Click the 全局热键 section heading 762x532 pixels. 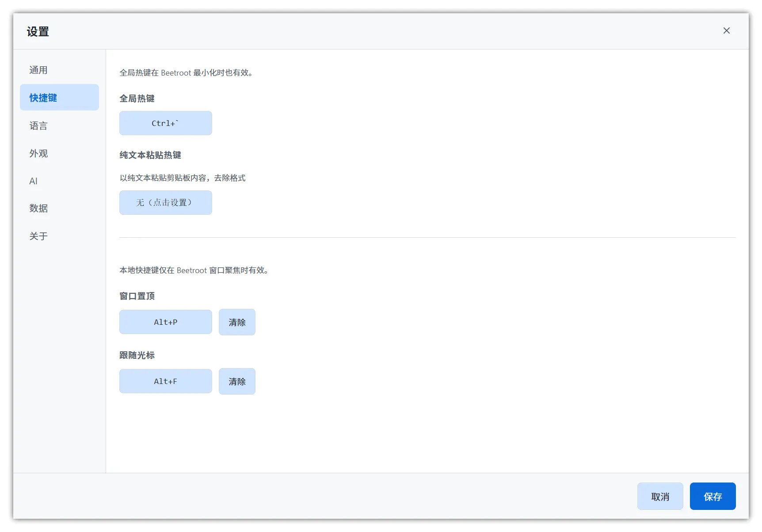tap(137, 98)
